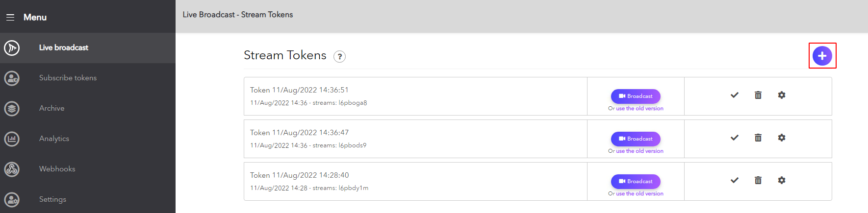The width and height of the screenshot is (868, 213).
Task: Delete token 14:28:40 with trash icon
Action: click(x=758, y=180)
